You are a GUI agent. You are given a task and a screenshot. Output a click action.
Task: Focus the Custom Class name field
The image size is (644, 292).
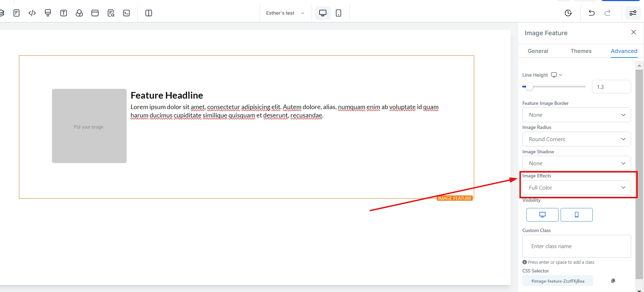(576, 246)
